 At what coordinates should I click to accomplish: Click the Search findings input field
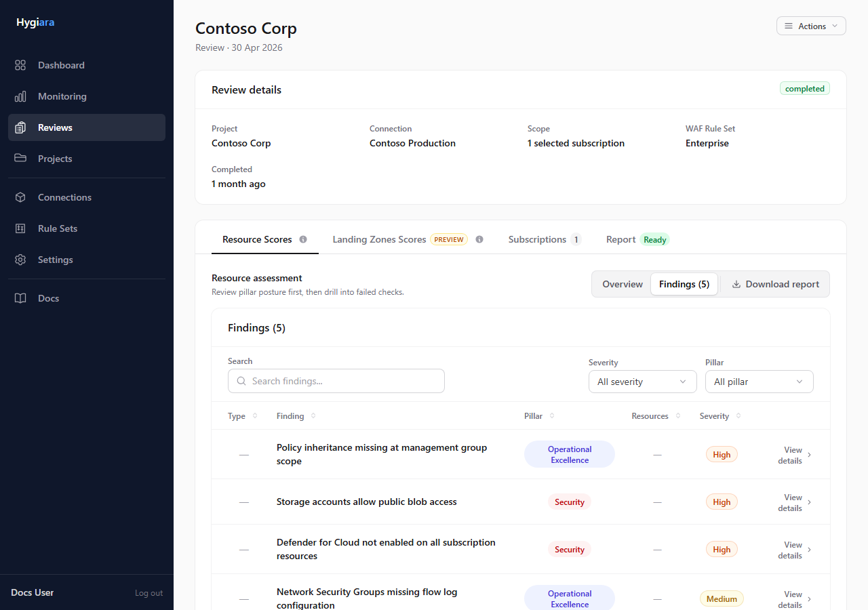pyautogui.click(x=336, y=381)
